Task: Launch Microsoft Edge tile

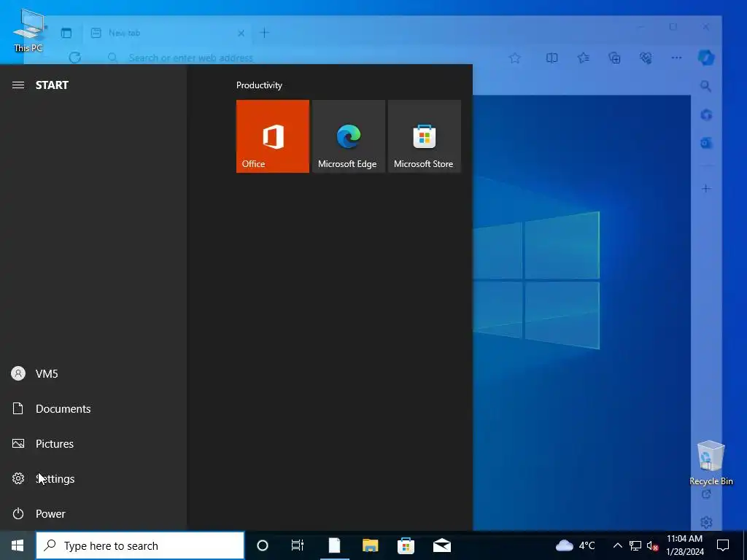Action: [x=348, y=136]
